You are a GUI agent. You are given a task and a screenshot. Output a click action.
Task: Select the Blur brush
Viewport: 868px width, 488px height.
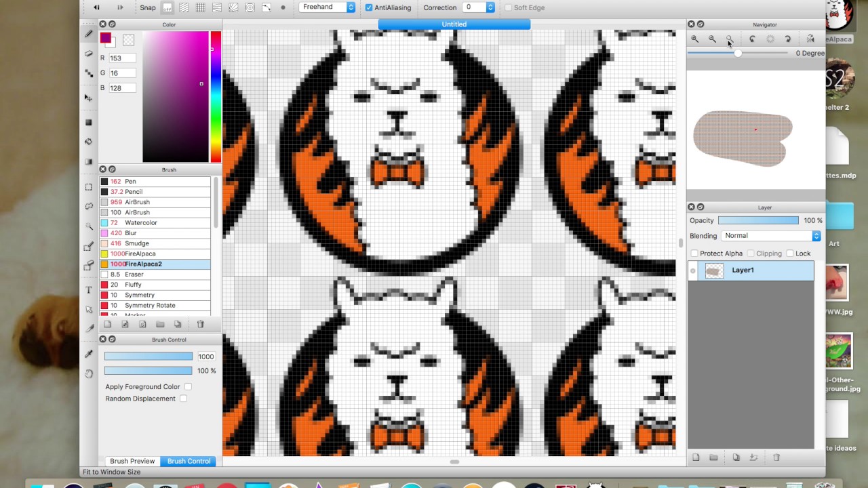[155, 233]
